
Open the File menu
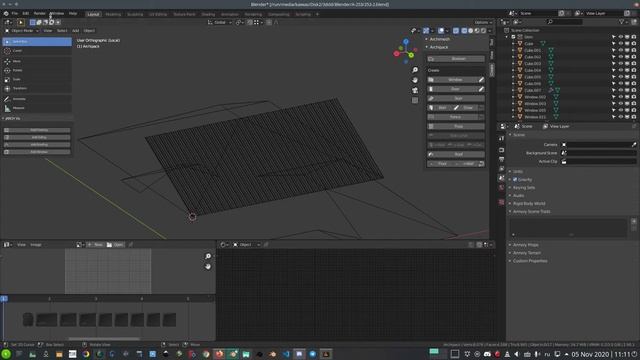click(x=15, y=13)
